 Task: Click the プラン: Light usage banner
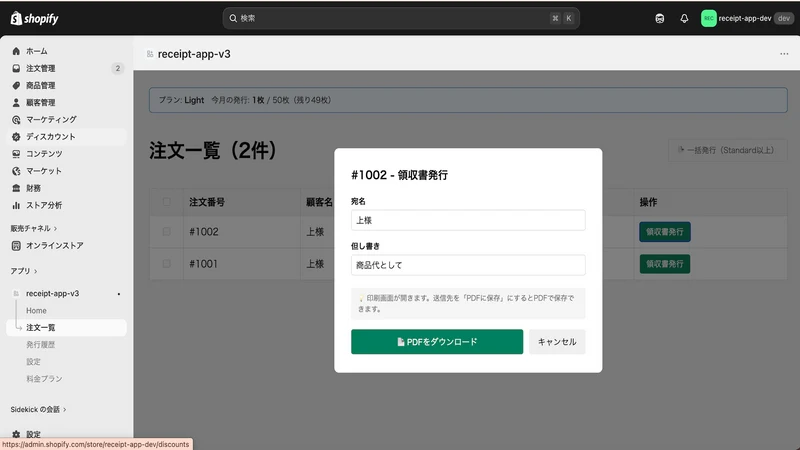pos(468,100)
